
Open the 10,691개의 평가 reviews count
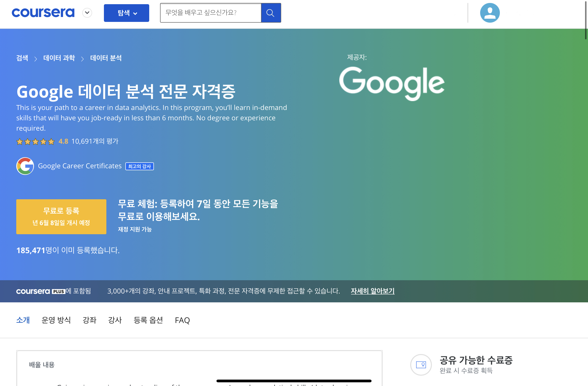point(95,141)
